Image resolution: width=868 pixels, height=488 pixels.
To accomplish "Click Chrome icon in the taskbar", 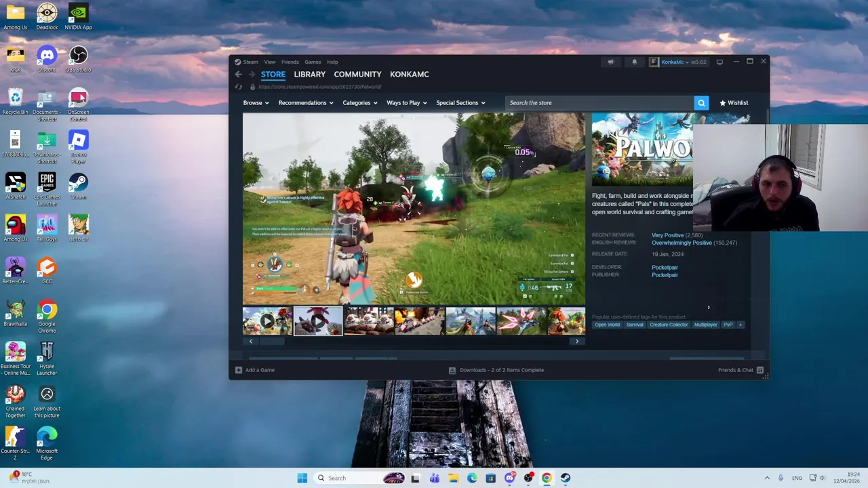I will [x=547, y=478].
